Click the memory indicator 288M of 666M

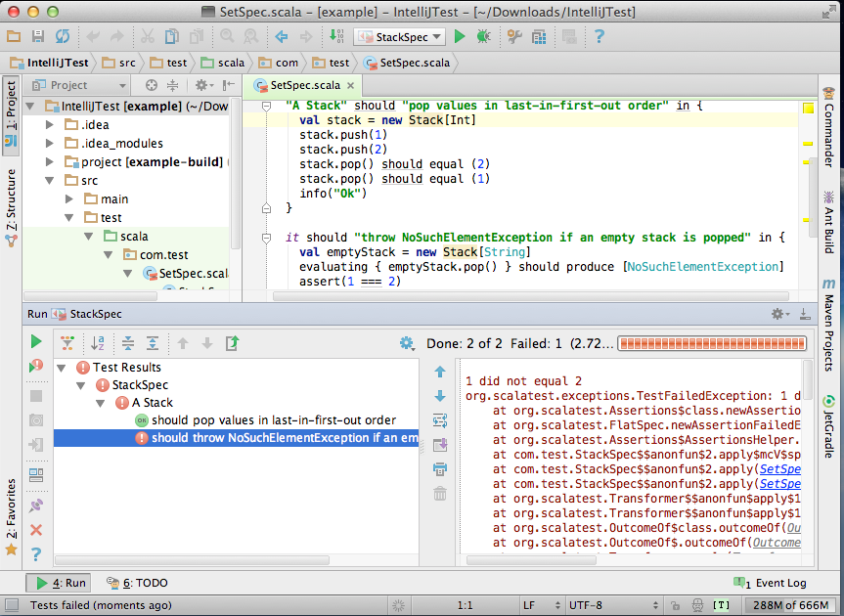tap(791, 605)
